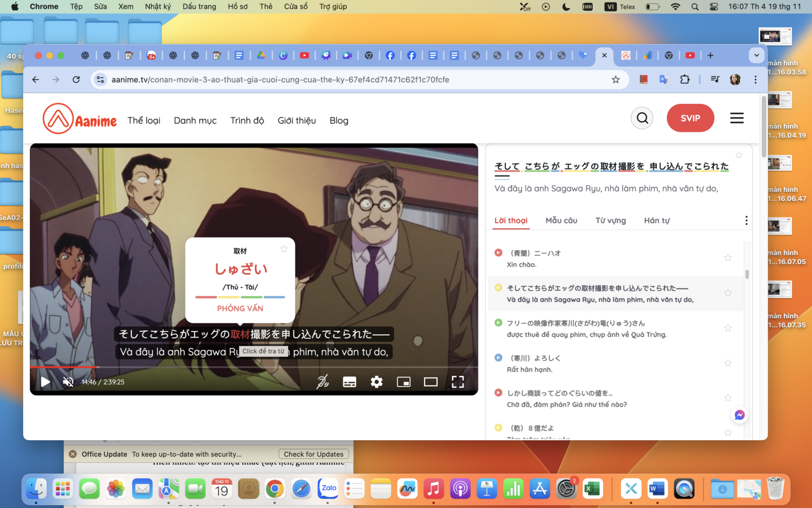The image size is (812, 508).
Task: Open the Messenger chat bubble icon
Action: tap(739, 415)
